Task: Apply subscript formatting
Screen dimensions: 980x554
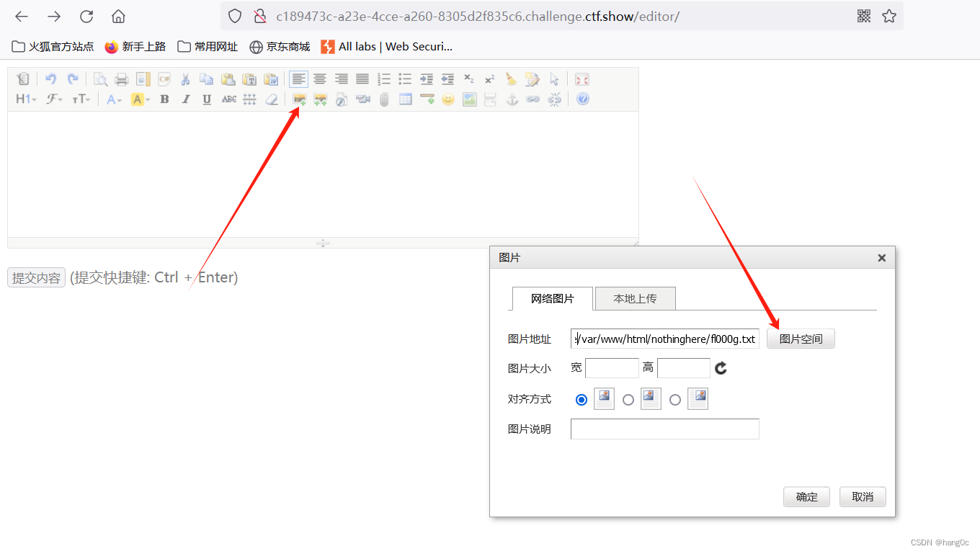Action: coord(469,79)
